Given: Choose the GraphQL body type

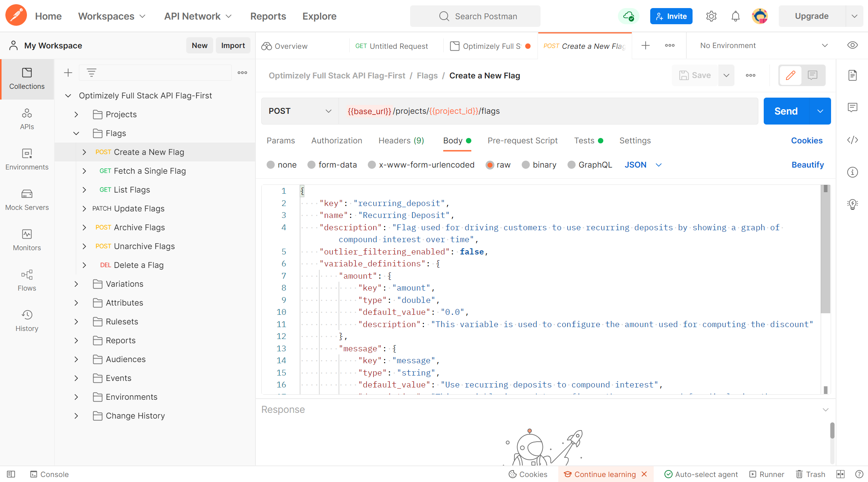Looking at the screenshot, I should 571,165.
